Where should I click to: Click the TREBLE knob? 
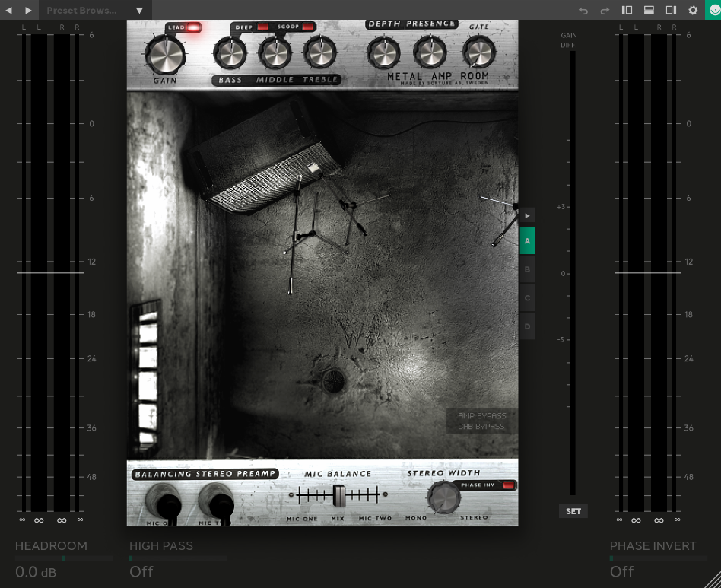tap(320, 53)
